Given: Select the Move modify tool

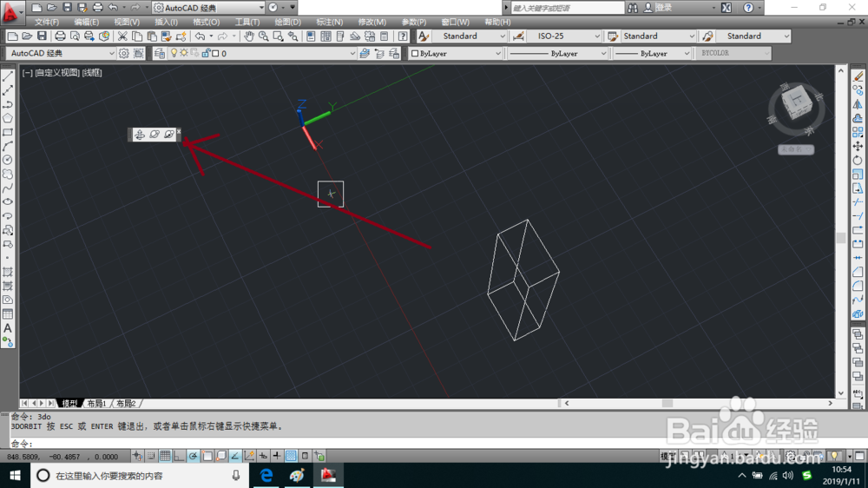Looking at the screenshot, I should (858, 146).
